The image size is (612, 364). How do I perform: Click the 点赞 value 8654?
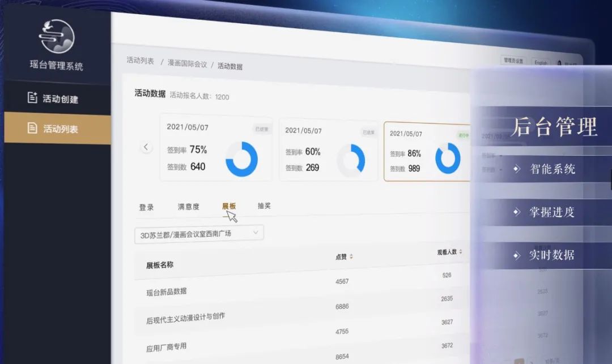point(342,357)
